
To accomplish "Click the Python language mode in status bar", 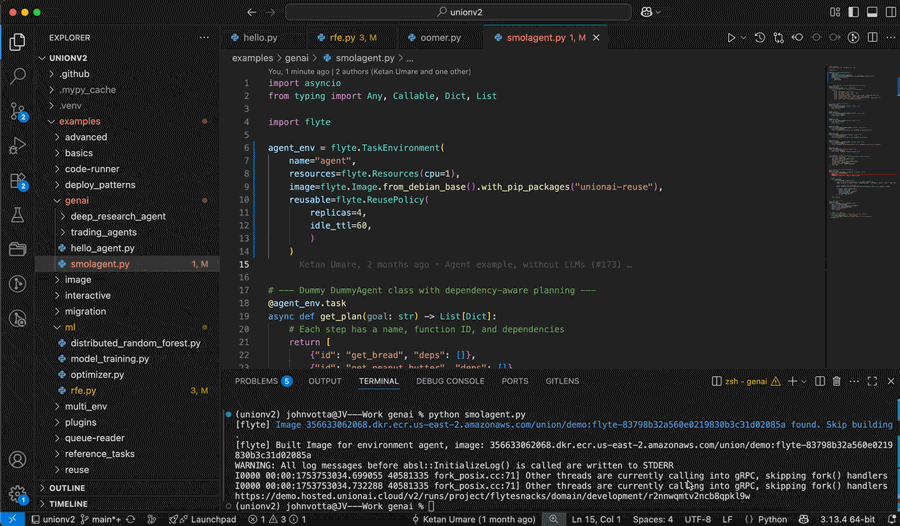I will 766,519.
